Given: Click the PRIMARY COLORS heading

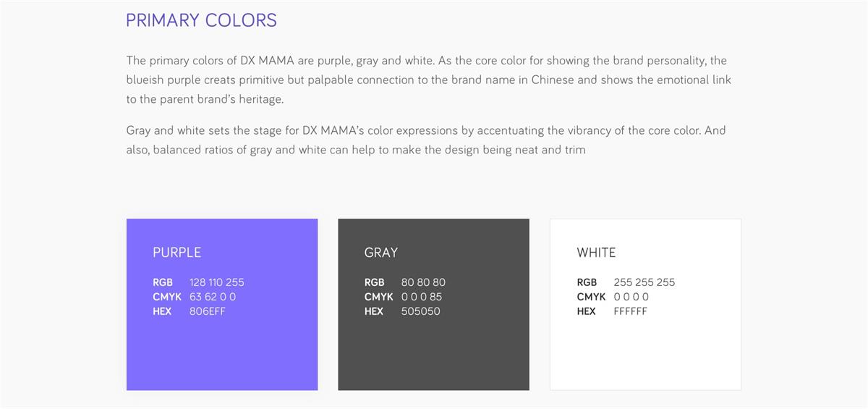Looking at the screenshot, I should coord(201,20).
